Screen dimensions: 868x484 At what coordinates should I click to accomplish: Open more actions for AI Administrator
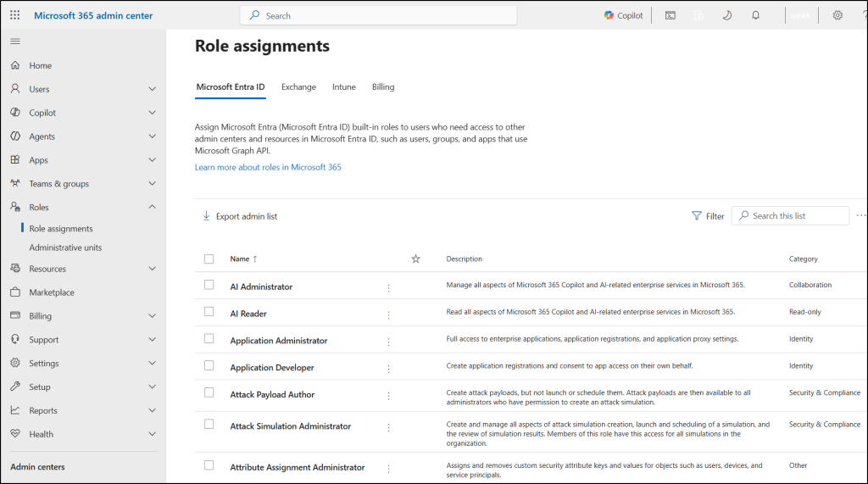point(388,288)
